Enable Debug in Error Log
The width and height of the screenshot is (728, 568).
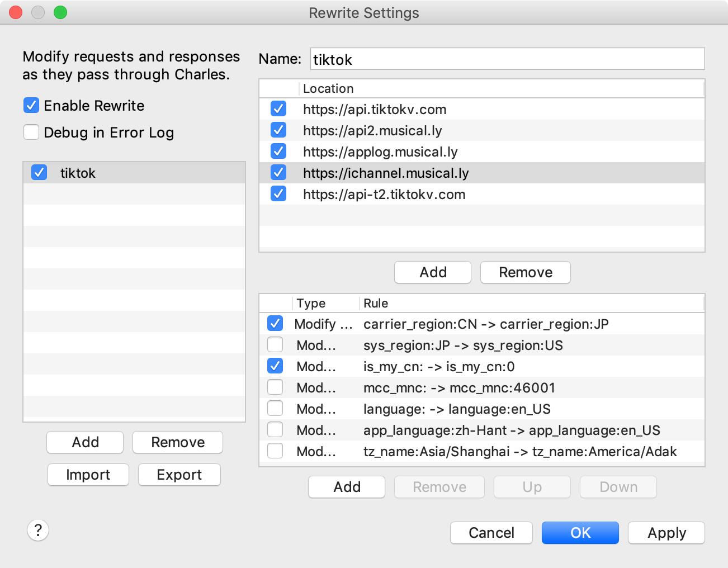tap(31, 132)
